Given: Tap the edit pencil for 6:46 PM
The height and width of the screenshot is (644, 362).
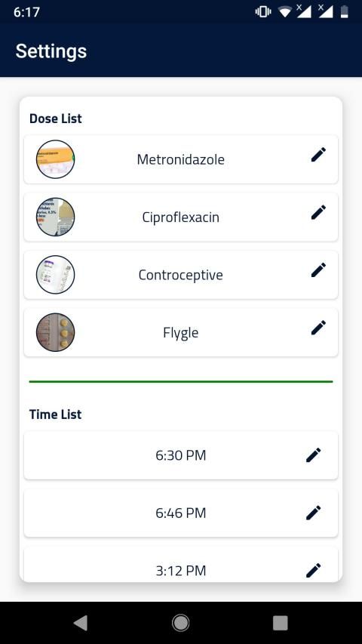Looking at the screenshot, I should coord(314,513).
